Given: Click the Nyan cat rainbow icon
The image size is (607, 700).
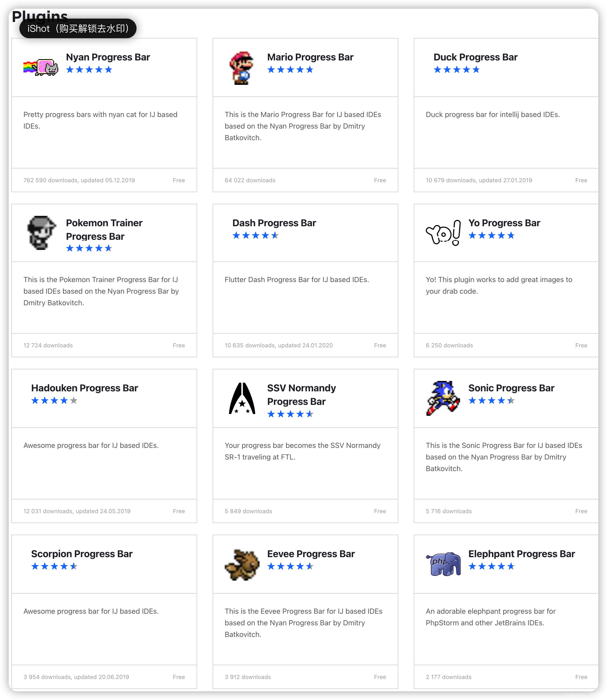Looking at the screenshot, I should pos(41,67).
